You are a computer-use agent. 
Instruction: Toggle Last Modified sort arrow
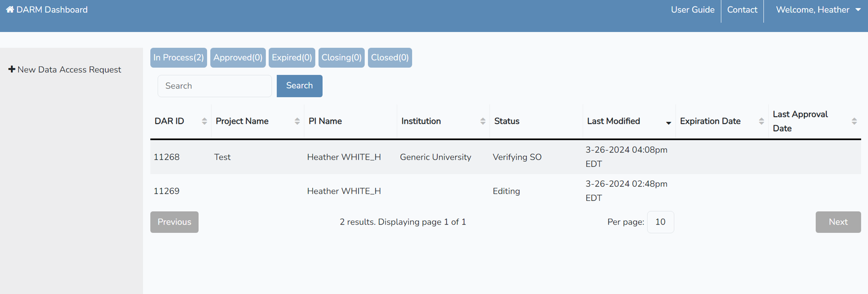click(668, 123)
